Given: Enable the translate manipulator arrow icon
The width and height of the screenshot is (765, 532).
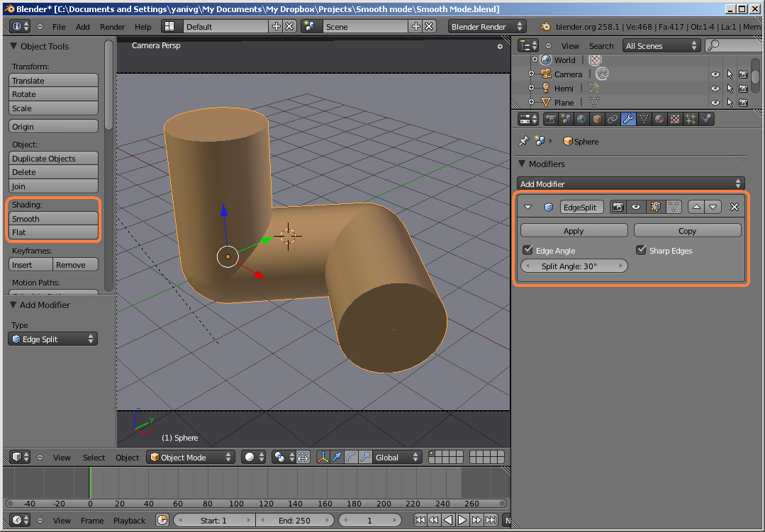Looking at the screenshot, I should (337, 458).
